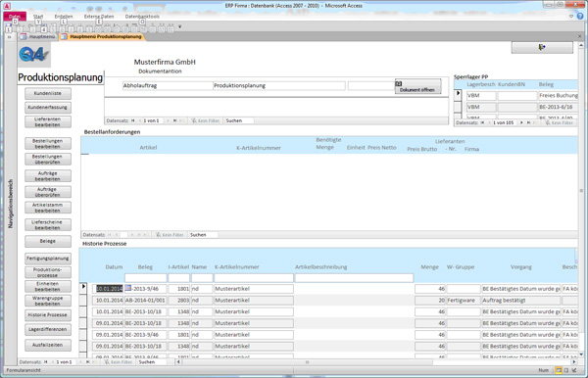Go to next record in Dokumentation navigator
This screenshot has height=378, width=588.
(168, 120)
